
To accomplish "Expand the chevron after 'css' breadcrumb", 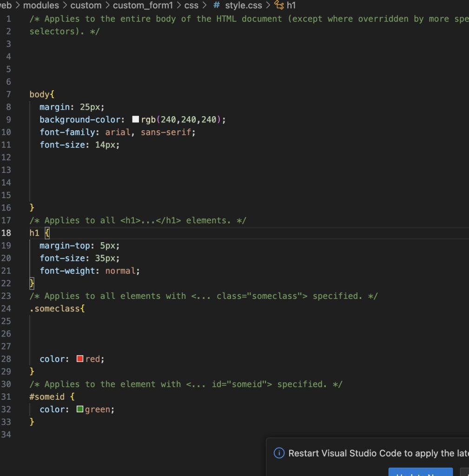I will [205, 5].
